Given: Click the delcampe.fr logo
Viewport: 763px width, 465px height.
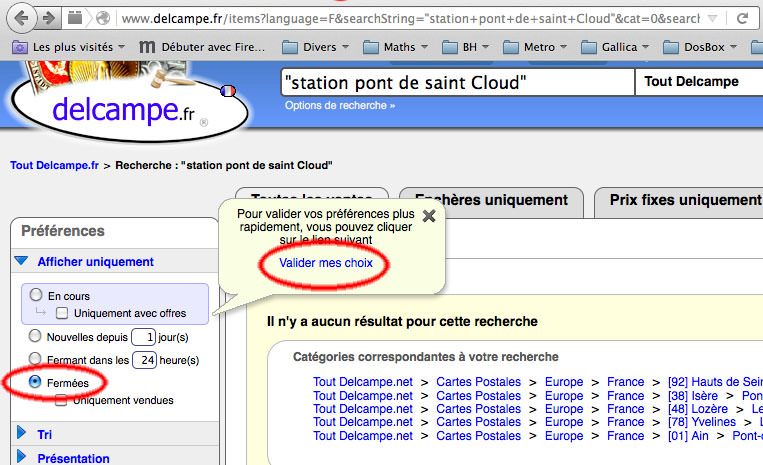Looking at the screenshot, I should [x=129, y=110].
